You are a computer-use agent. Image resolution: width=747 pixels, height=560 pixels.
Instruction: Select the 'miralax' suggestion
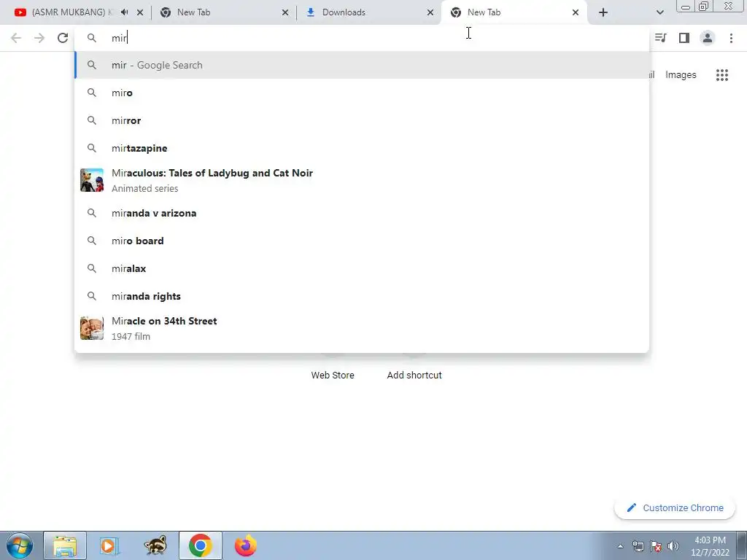pyautogui.click(x=362, y=268)
